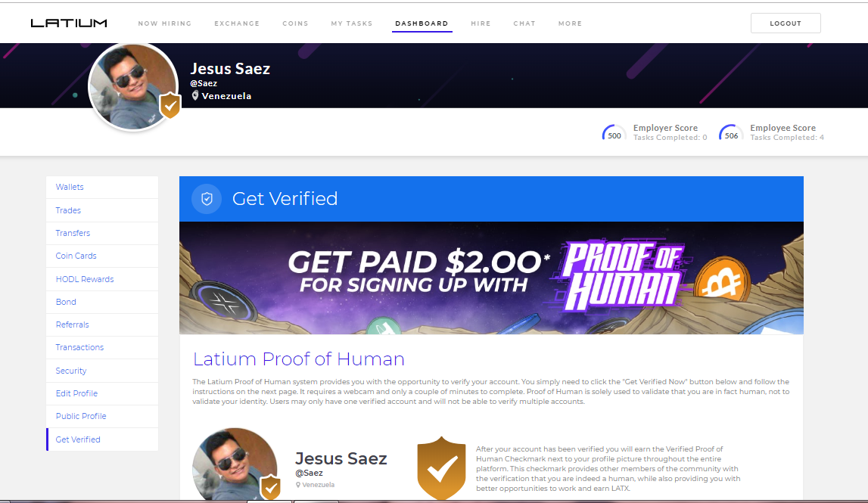868x503 pixels.
Task: Click the Employer Score 500 gauge
Action: 614,133
